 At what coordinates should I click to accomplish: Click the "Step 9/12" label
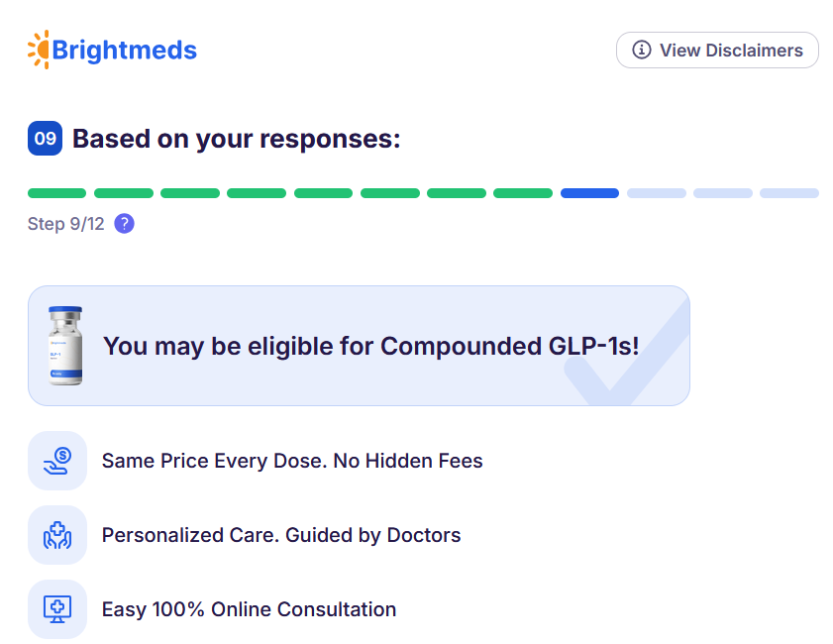point(66,224)
